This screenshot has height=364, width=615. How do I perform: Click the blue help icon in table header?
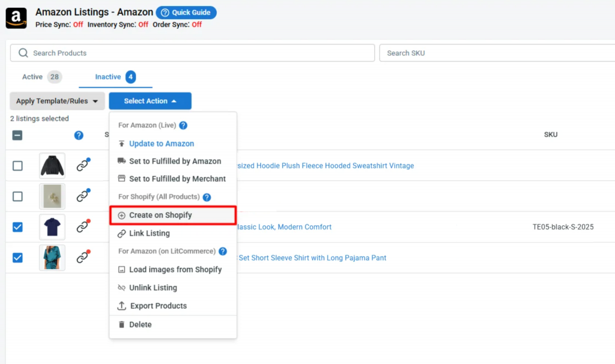(79, 135)
